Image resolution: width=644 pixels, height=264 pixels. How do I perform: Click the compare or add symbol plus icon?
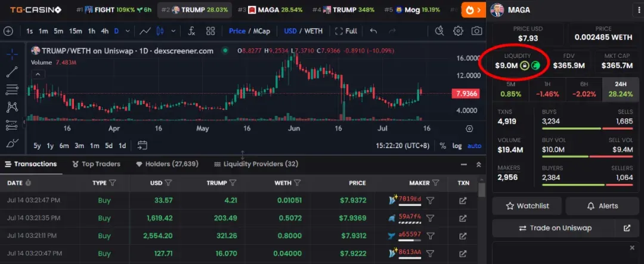[8, 31]
